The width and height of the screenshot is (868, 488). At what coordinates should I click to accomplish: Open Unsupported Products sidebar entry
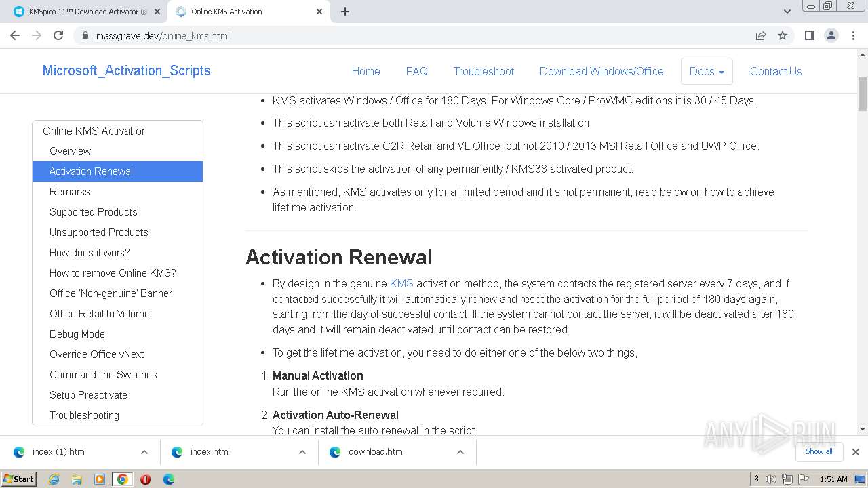(98, 232)
